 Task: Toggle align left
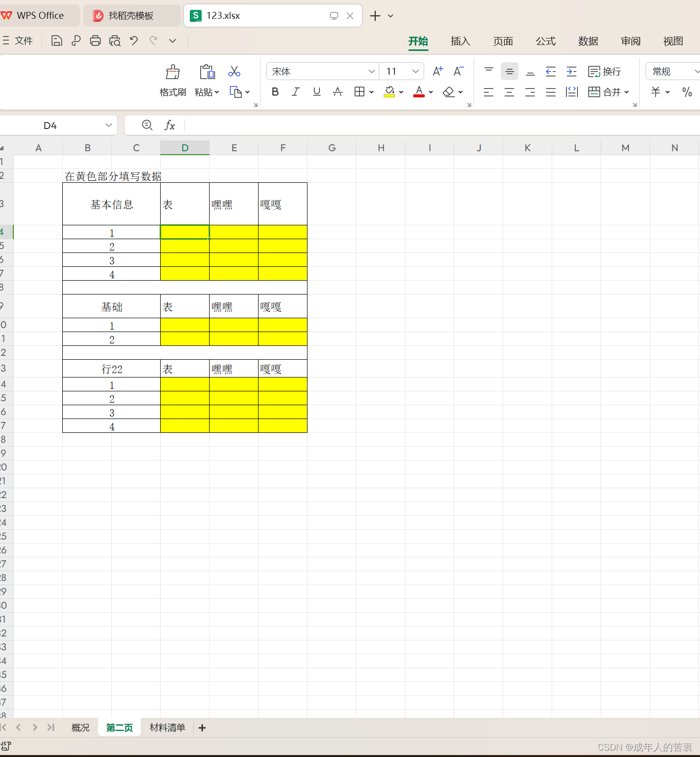click(x=488, y=92)
